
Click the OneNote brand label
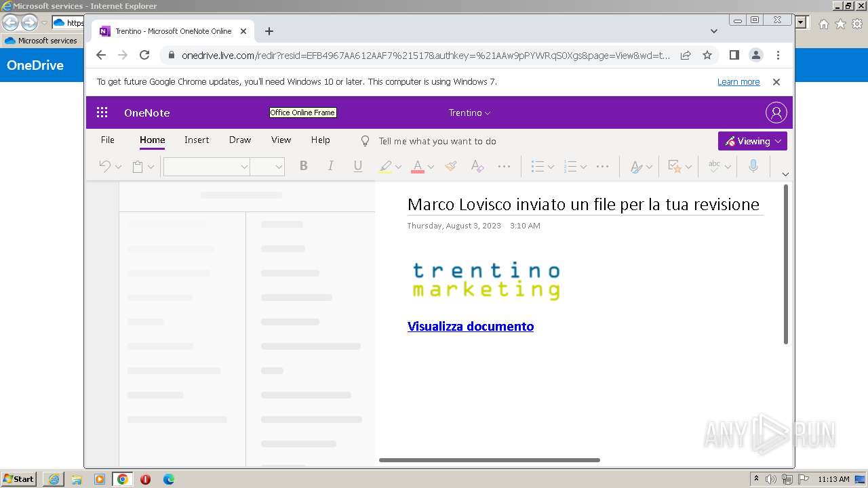[147, 113]
